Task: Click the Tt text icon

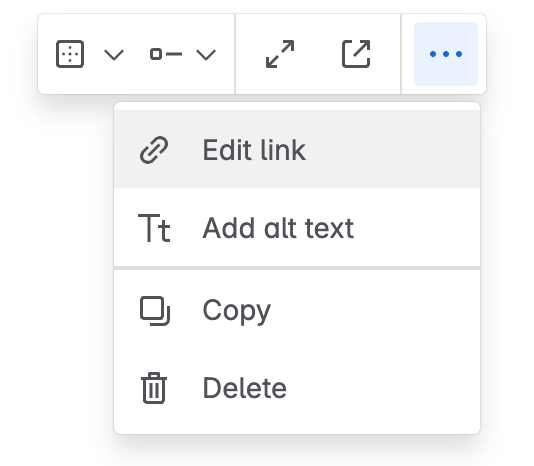Action: click(x=154, y=228)
